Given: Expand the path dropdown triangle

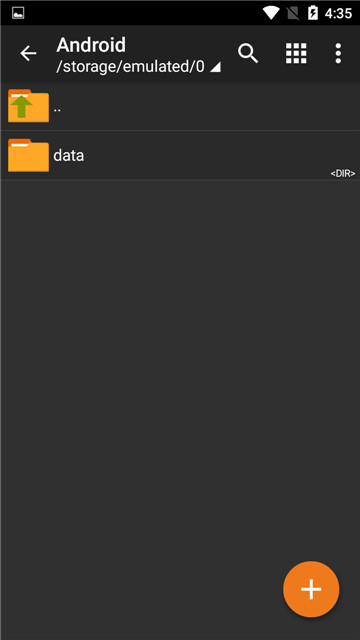Looking at the screenshot, I should [215, 67].
